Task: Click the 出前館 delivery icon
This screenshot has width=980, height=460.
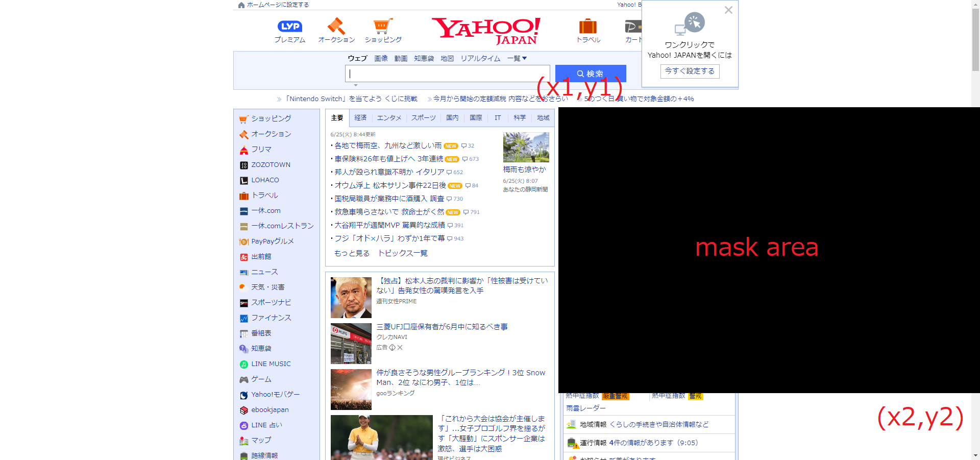Action: point(244,256)
